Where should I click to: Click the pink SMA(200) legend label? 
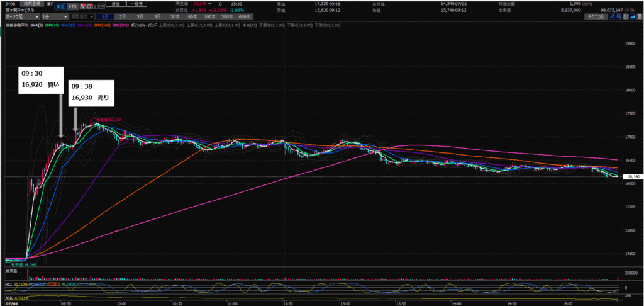121,25
